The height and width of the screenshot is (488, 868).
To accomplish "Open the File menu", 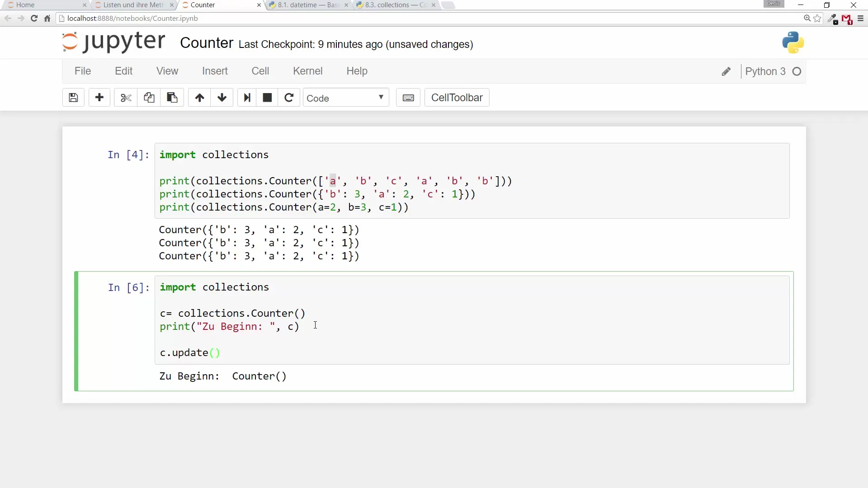I will tap(83, 71).
